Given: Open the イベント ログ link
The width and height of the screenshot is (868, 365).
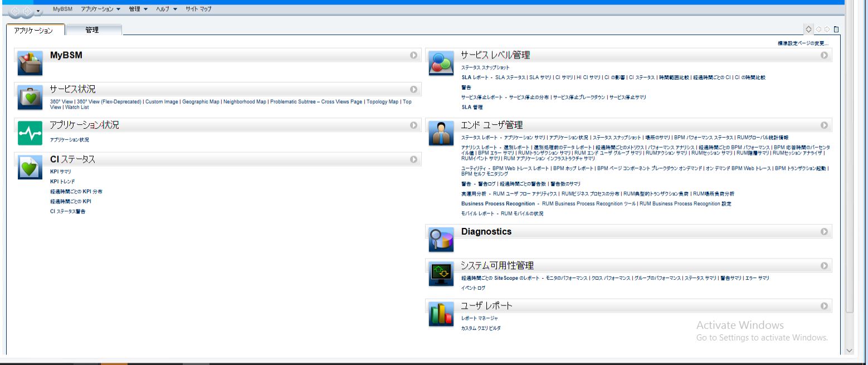Looking at the screenshot, I should (473, 288).
